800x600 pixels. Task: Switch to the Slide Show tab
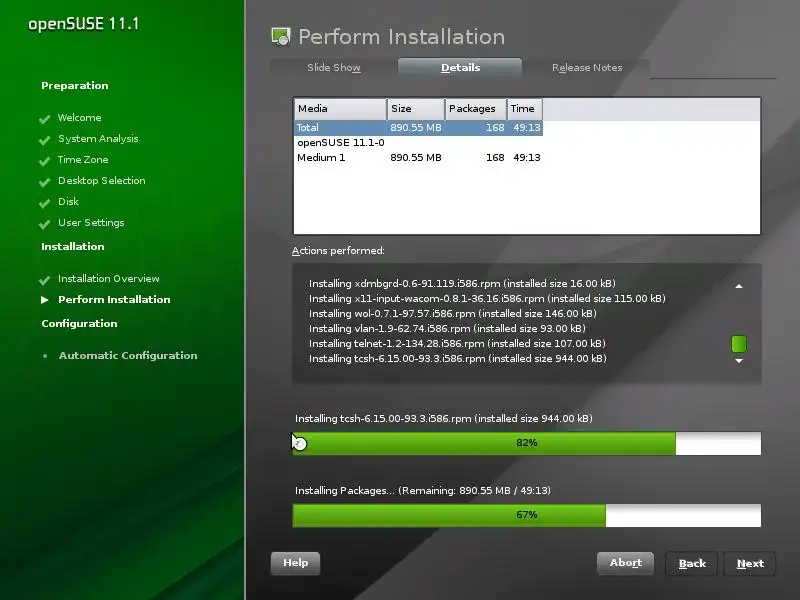coord(334,67)
